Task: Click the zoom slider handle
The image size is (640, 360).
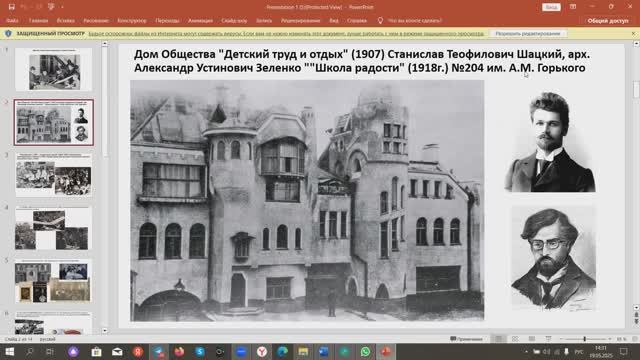Action: tap(585, 339)
